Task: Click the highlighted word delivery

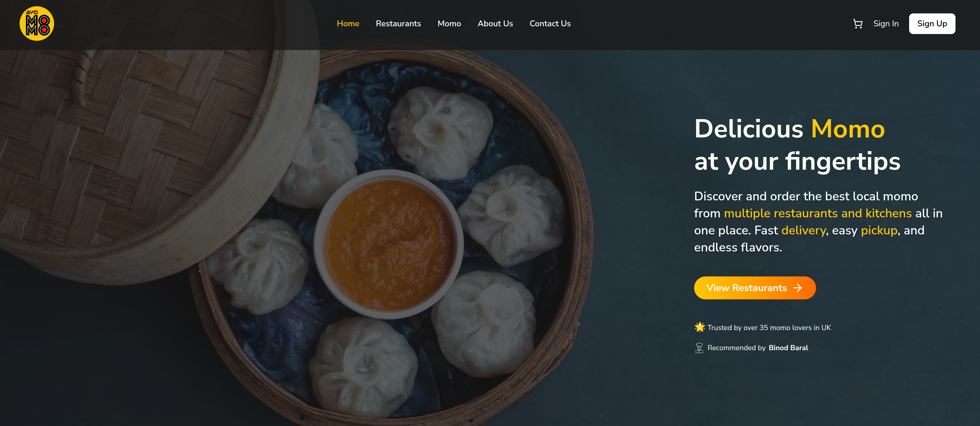Action: [x=803, y=230]
